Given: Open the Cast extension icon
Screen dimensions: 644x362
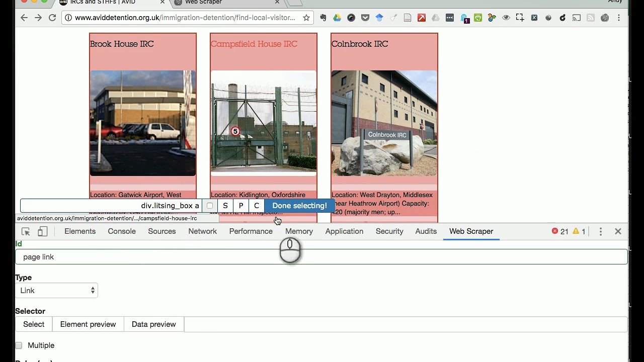Looking at the screenshot, I should pyautogui.click(x=577, y=18).
